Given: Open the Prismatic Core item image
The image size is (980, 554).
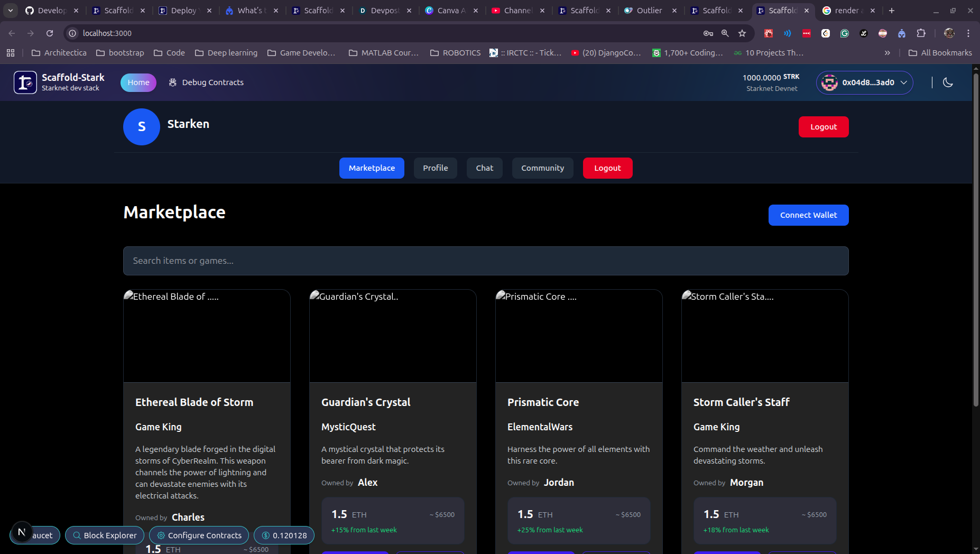Looking at the screenshot, I should point(579,336).
